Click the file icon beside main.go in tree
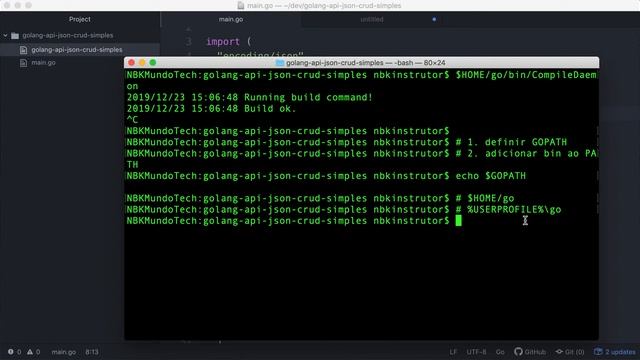 (x=23, y=63)
